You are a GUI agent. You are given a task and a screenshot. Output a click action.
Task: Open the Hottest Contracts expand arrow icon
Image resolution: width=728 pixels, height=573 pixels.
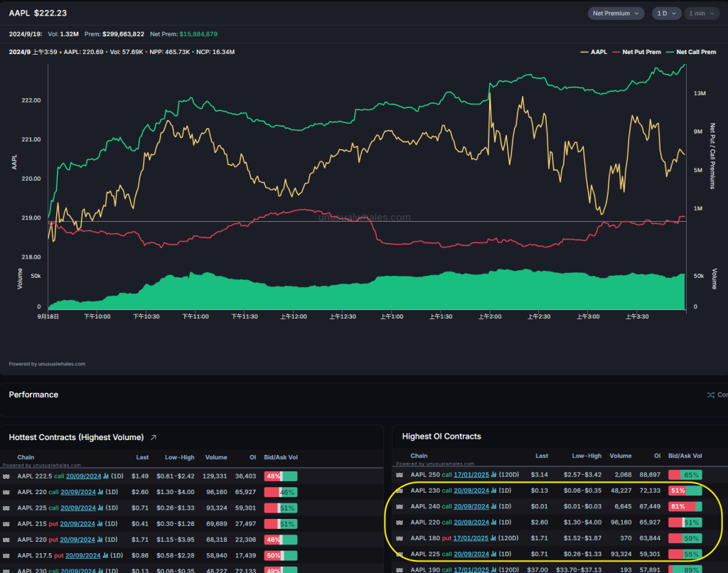point(154,437)
